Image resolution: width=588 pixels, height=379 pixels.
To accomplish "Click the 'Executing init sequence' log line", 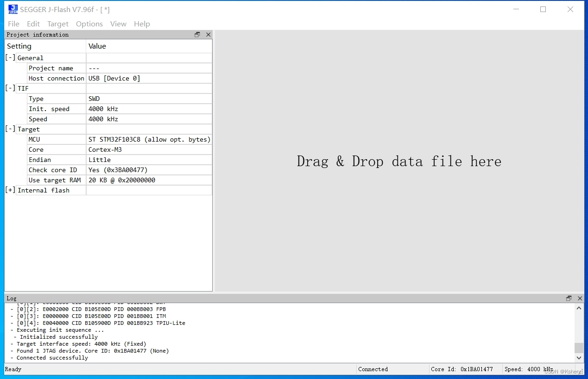I will [x=57, y=330].
